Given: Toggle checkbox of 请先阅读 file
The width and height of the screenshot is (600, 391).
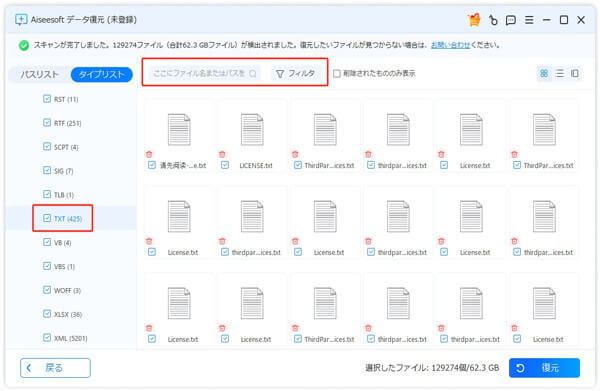Looking at the screenshot, I should (152, 165).
